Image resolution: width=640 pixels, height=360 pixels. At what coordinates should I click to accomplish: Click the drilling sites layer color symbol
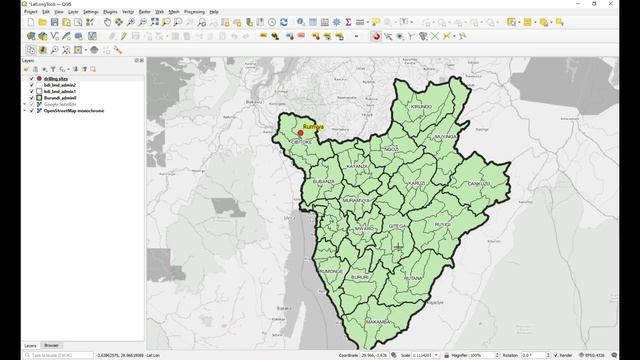pyautogui.click(x=39, y=78)
